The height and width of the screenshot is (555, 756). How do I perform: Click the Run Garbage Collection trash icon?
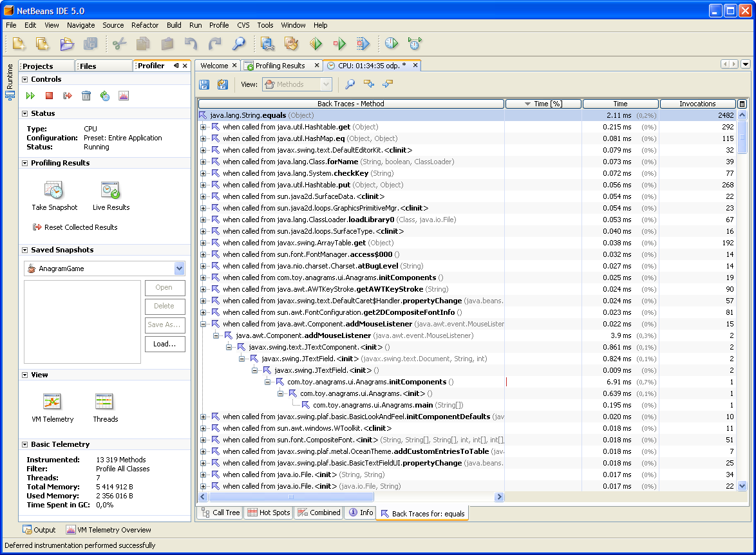click(x=86, y=96)
